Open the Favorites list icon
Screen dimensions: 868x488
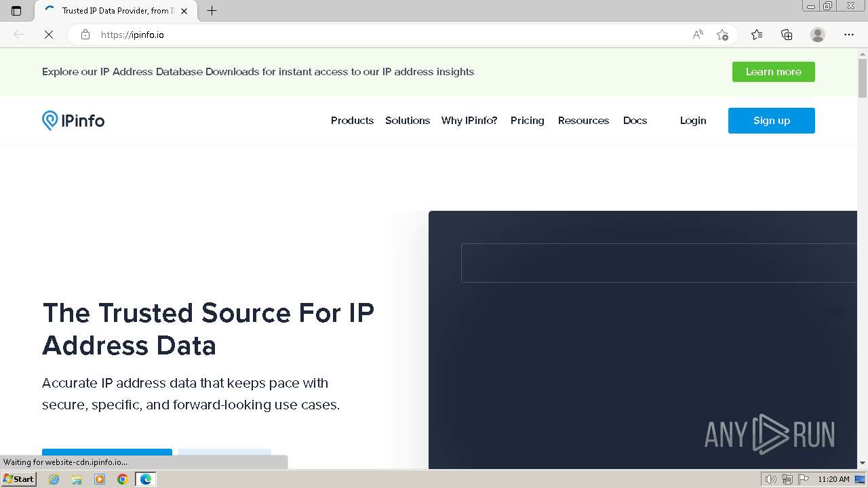tap(757, 35)
